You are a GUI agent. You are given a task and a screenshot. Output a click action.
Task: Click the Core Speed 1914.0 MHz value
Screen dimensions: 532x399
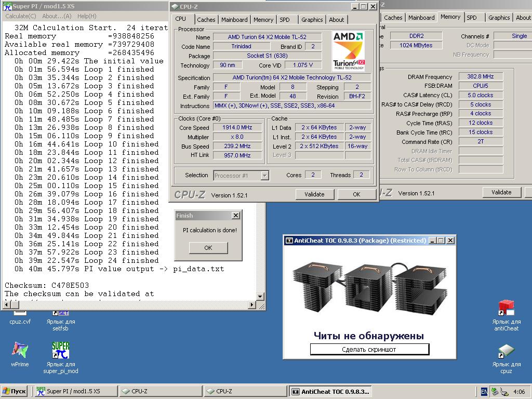[237, 128]
